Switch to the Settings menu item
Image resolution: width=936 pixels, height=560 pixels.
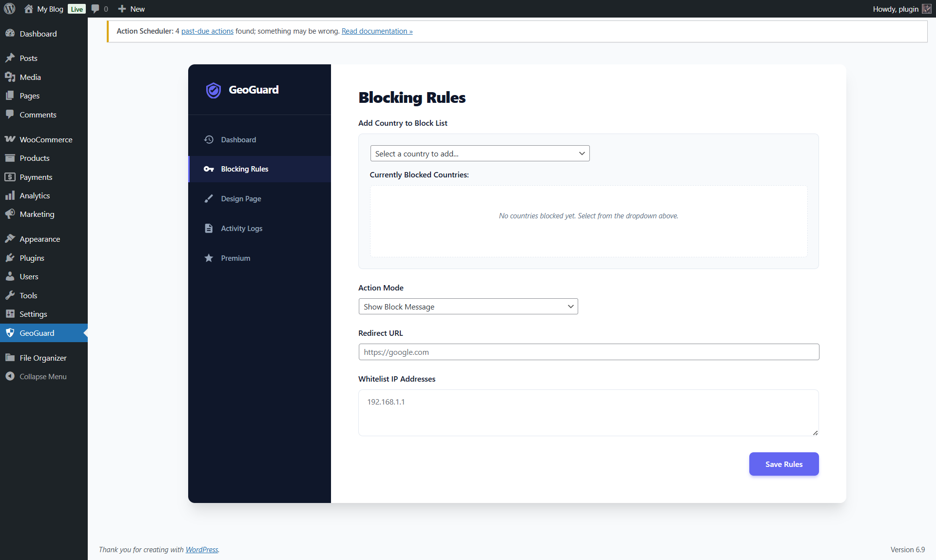tap(33, 314)
